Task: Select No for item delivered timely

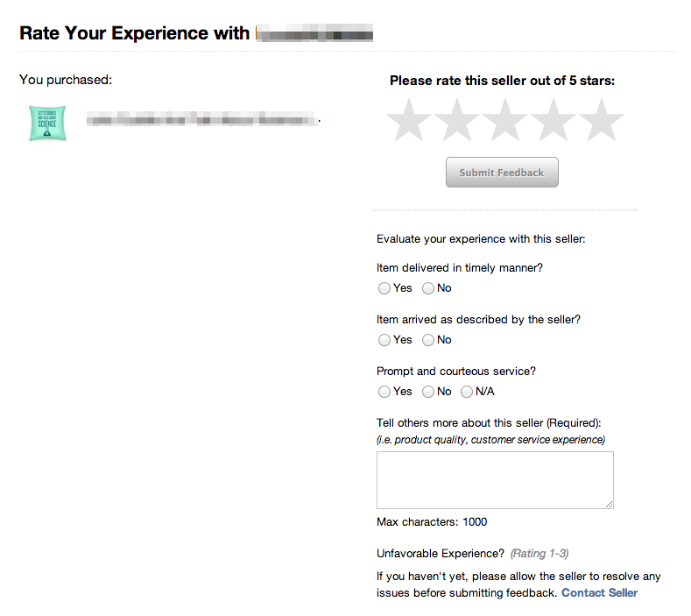Action: (428, 288)
